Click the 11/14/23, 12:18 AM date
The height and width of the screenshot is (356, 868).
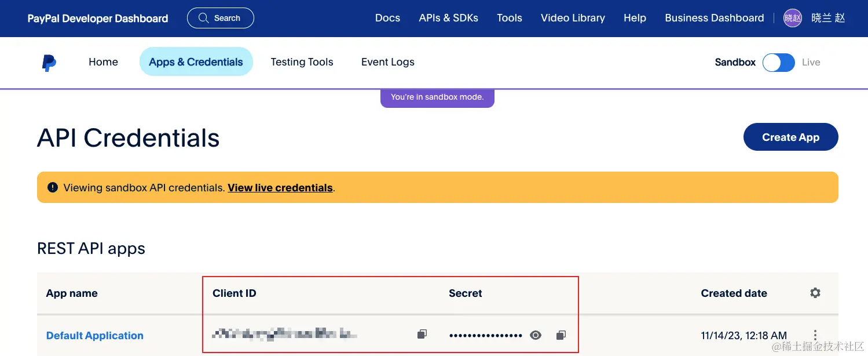click(x=744, y=335)
